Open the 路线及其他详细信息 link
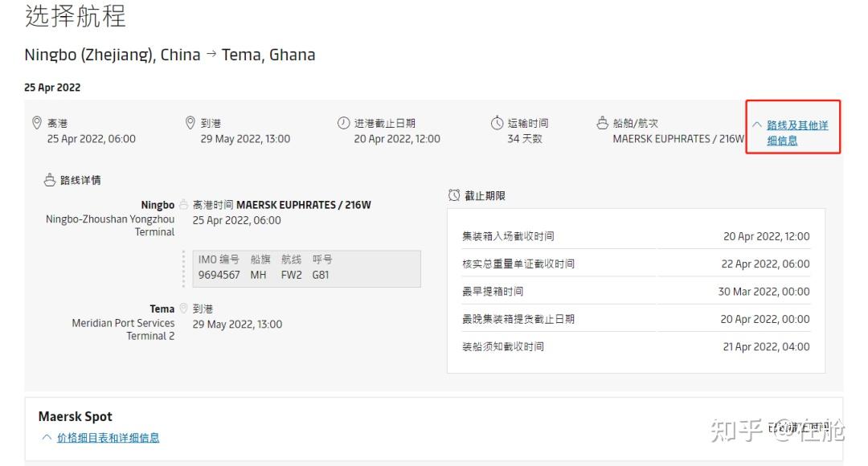This screenshot has width=868, height=466. (x=796, y=133)
